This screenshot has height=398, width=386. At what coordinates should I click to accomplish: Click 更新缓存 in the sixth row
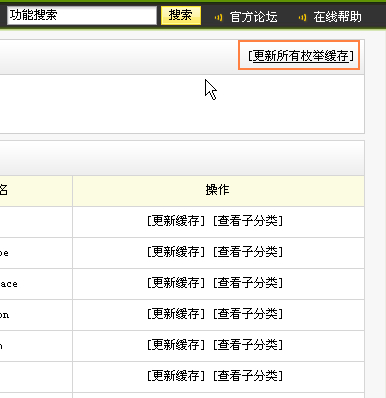176,376
